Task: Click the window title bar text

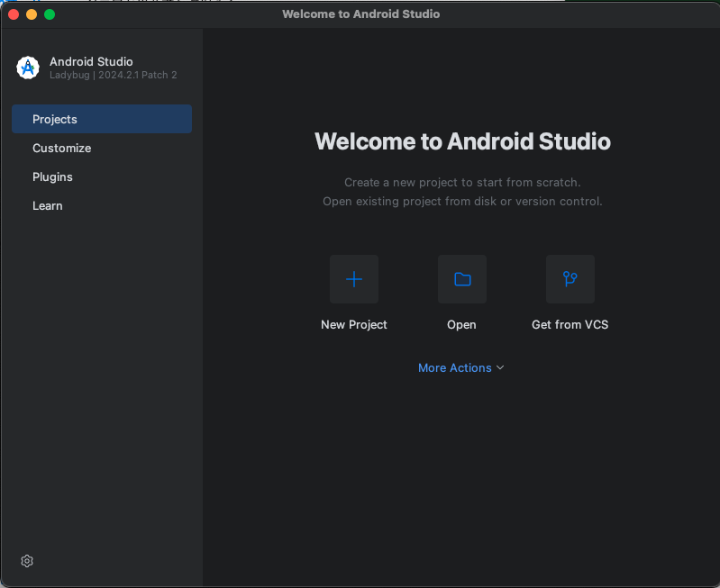Action: [361, 14]
